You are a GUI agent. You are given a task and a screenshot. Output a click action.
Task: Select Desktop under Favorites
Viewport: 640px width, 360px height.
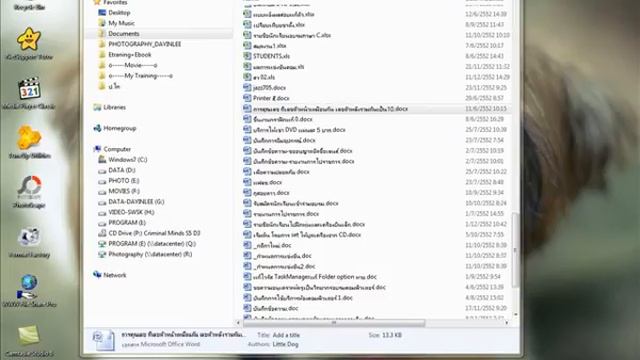[119, 13]
